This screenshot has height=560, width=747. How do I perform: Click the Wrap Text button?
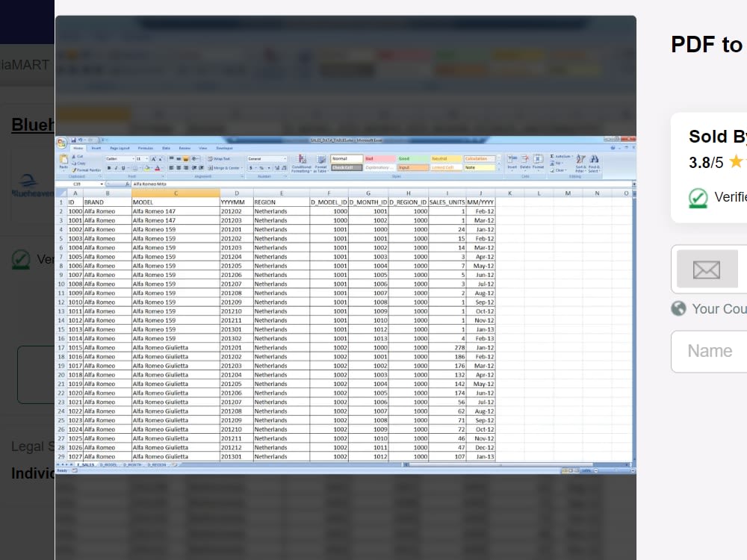[x=219, y=159]
